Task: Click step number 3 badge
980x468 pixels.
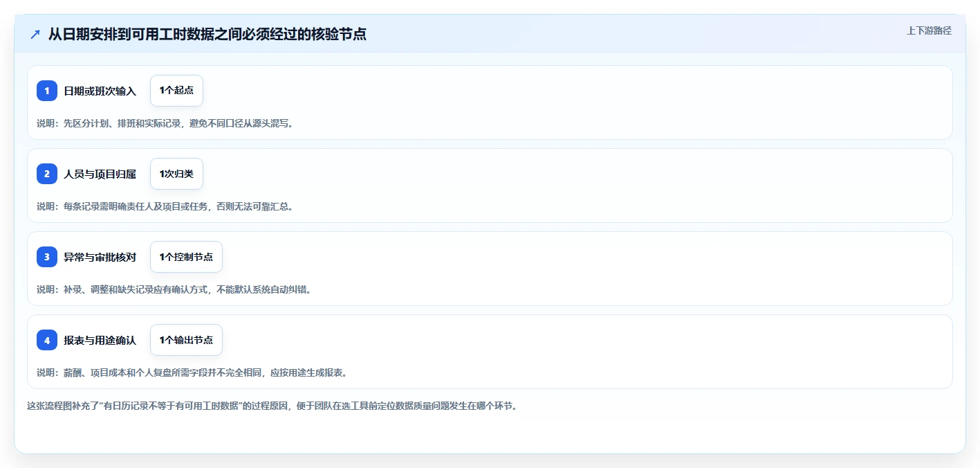Action: click(47, 257)
